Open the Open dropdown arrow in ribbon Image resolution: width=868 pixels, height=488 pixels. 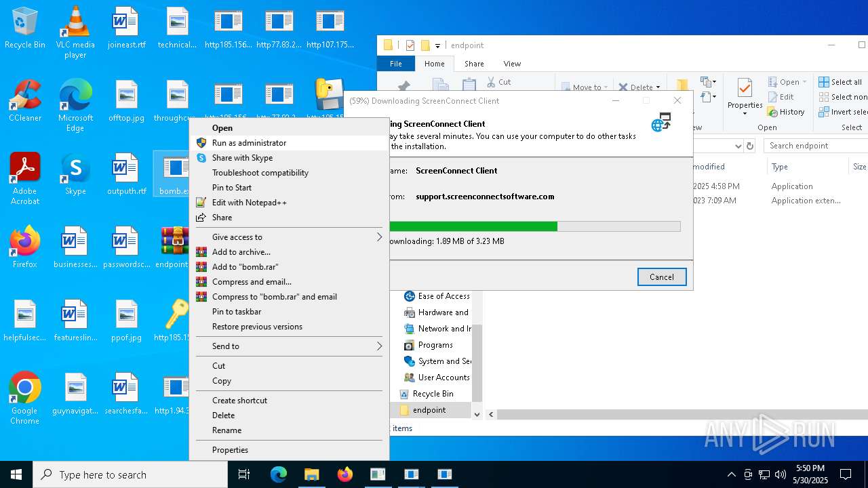point(805,82)
